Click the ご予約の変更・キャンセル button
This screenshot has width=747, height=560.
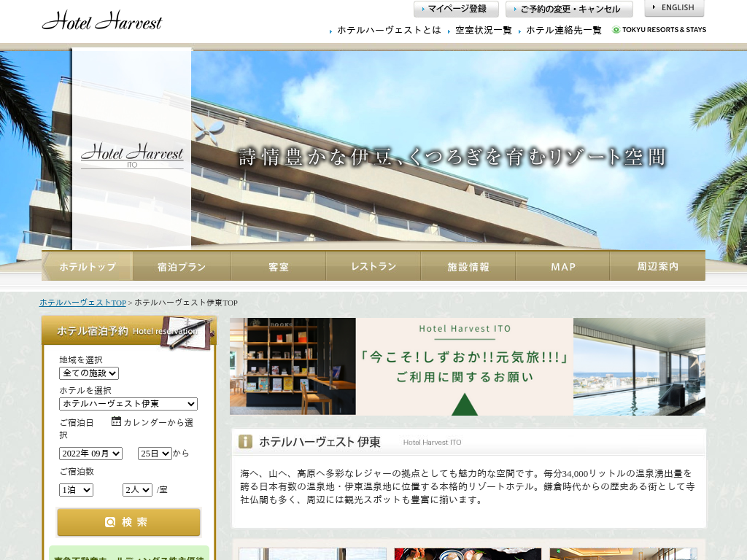569,9
